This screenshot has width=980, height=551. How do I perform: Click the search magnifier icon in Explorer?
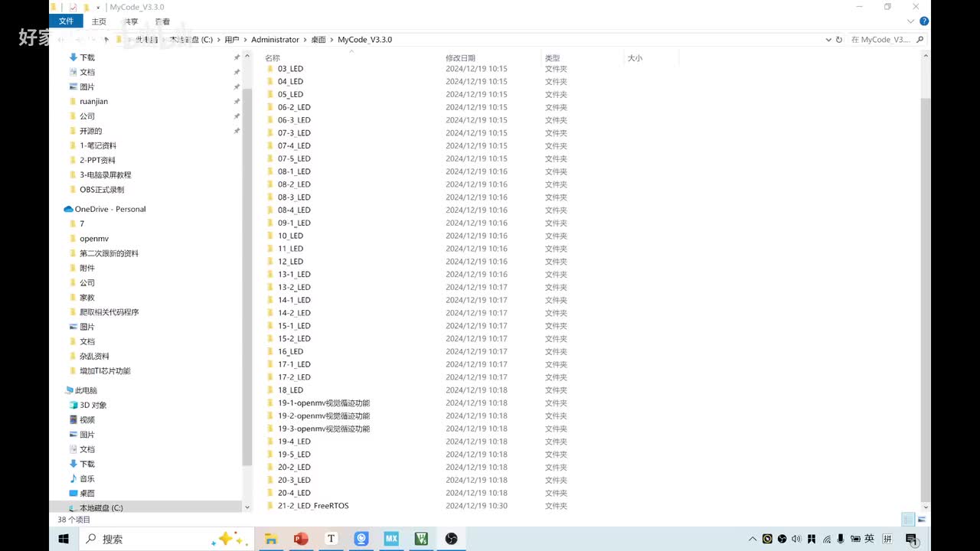(920, 39)
